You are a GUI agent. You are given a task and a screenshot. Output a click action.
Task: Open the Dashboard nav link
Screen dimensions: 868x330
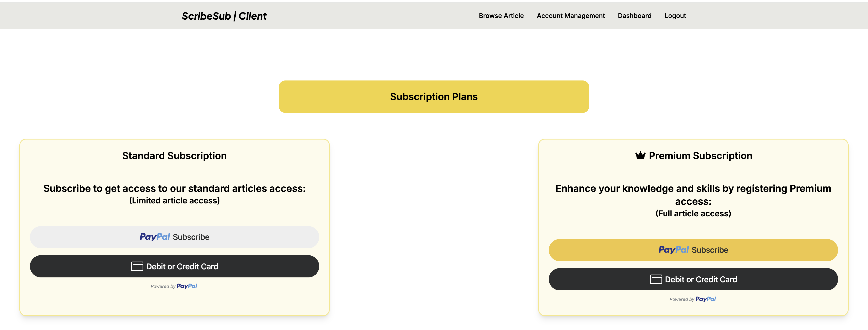[x=634, y=16]
